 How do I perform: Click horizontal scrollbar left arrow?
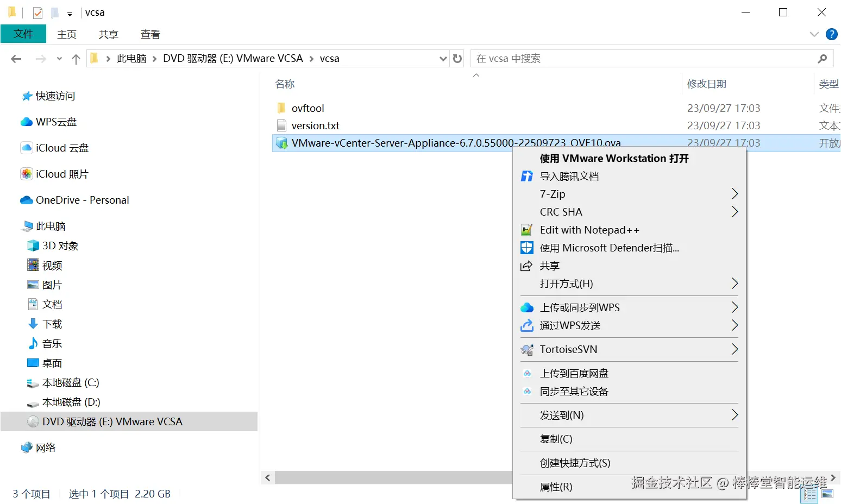coord(268,478)
